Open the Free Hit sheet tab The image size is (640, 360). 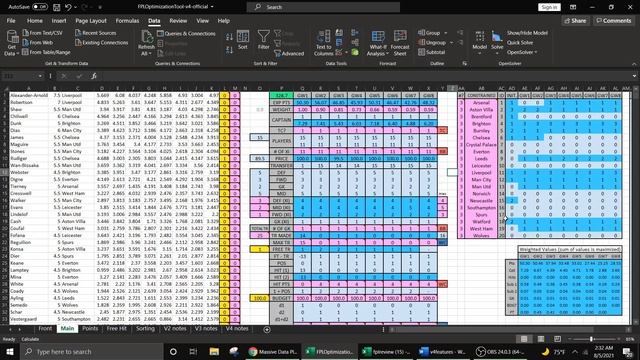[116, 329]
